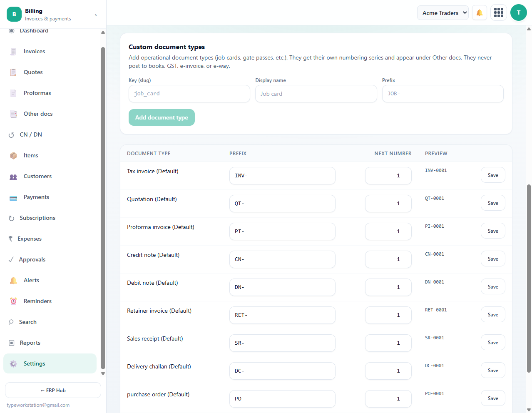532x413 pixels.
Task: Edit Retainer invoice next number field
Action: pos(388,315)
